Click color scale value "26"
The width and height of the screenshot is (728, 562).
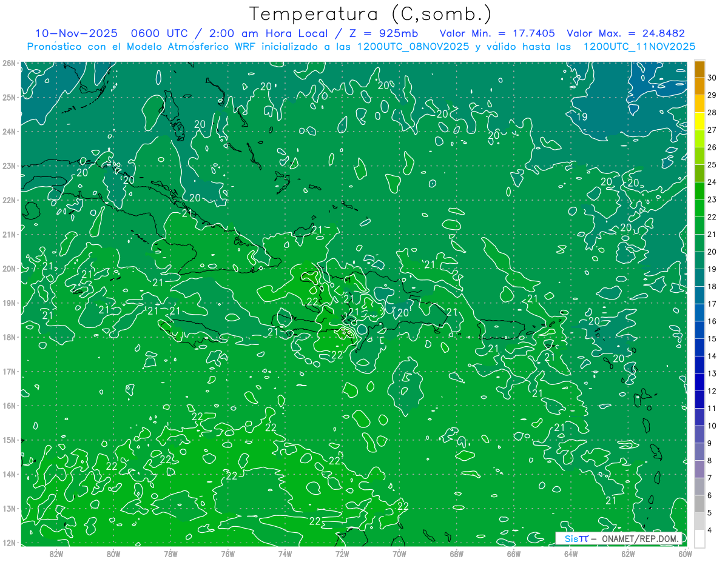click(x=712, y=147)
